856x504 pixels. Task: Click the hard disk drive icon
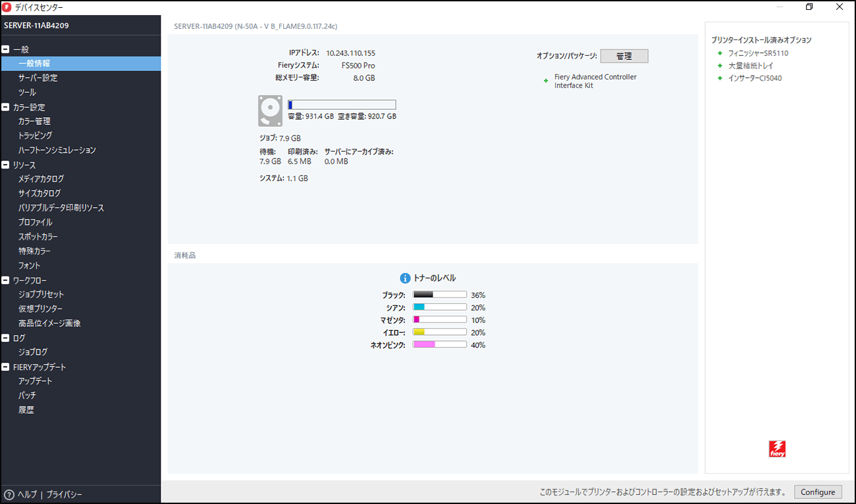(x=270, y=111)
